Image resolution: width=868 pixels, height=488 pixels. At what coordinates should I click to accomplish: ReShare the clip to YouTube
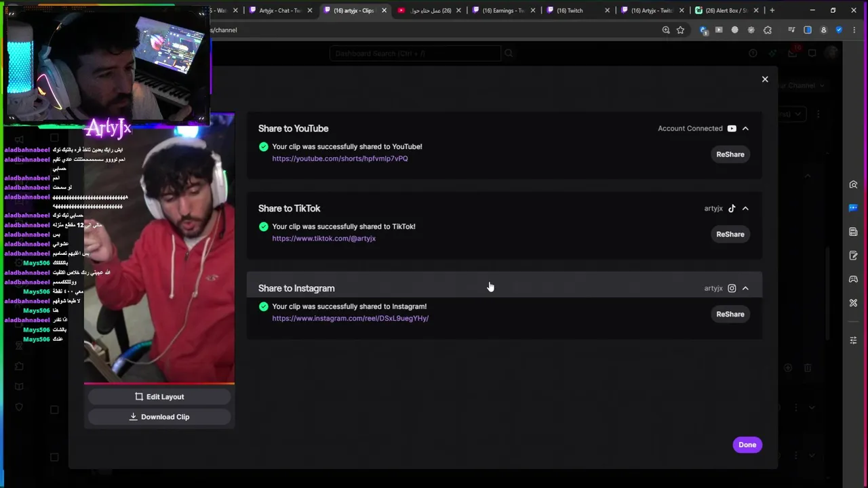730,155
